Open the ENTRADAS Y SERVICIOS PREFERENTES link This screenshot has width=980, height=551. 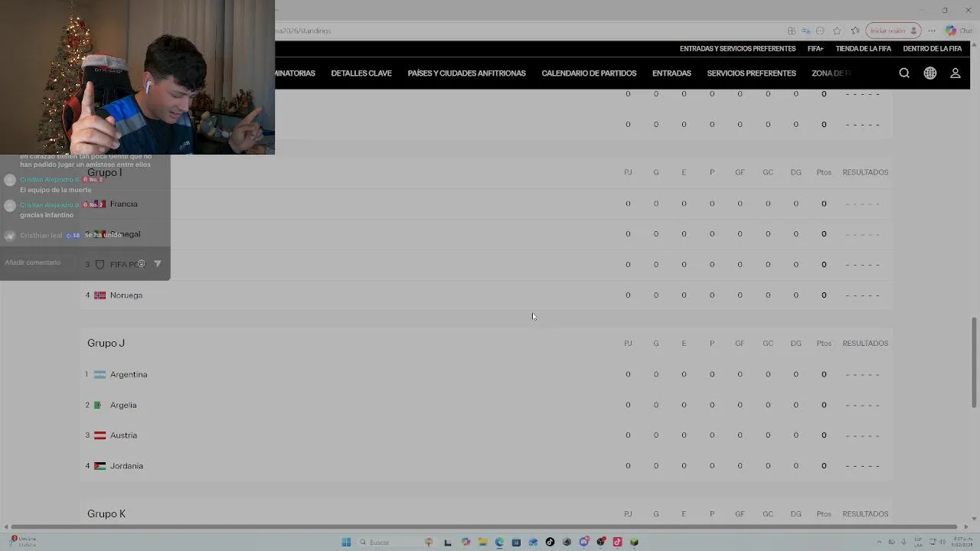coord(737,48)
